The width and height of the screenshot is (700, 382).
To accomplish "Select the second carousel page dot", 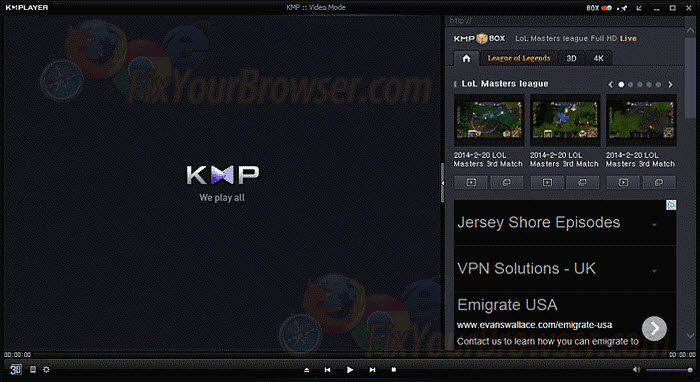I will click(x=630, y=84).
